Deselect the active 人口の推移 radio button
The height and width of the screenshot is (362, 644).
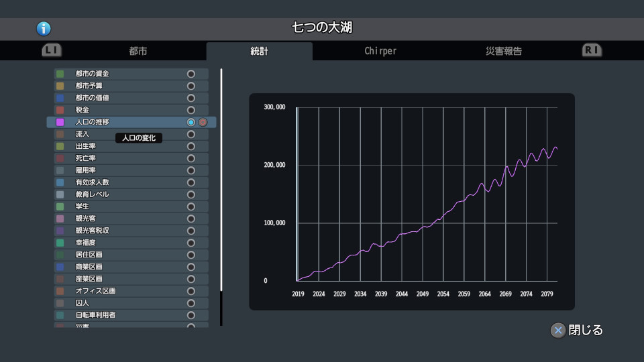coord(191,122)
